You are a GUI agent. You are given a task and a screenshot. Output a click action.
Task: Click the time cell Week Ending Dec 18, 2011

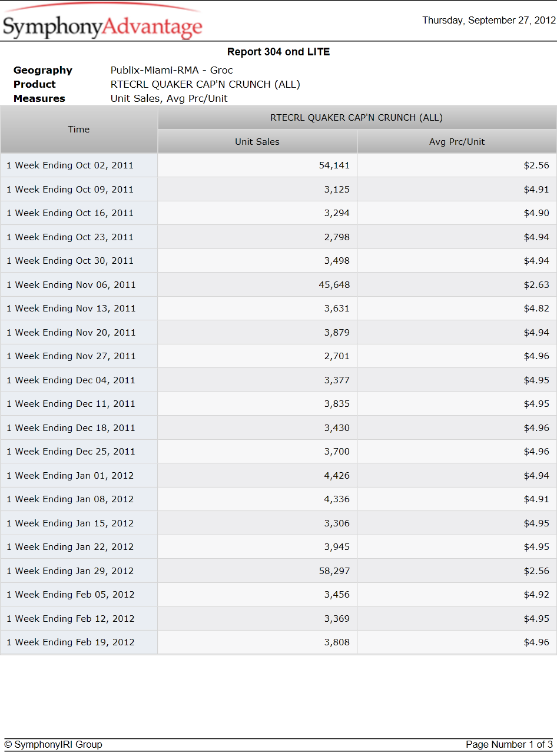(x=79, y=428)
